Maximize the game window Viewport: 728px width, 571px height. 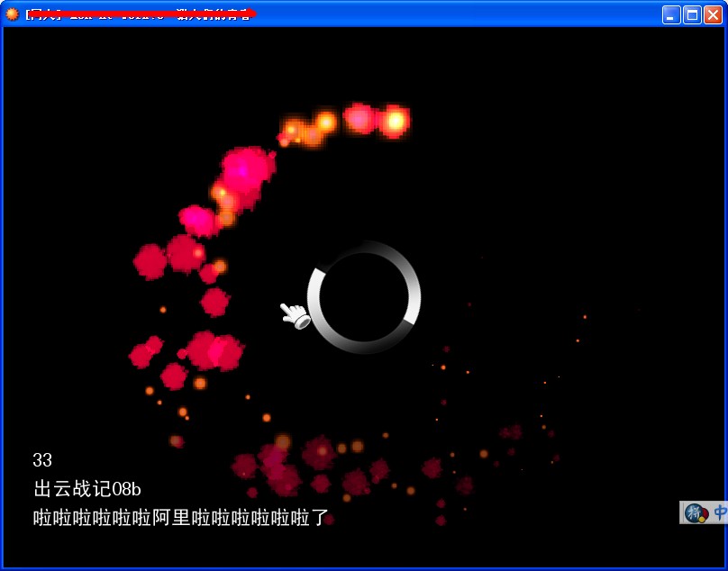[692, 14]
